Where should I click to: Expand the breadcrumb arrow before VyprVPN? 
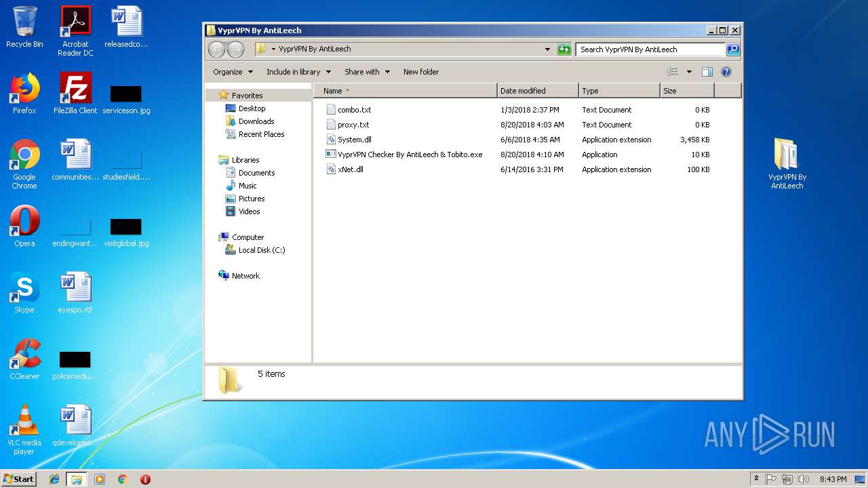pos(273,49)
